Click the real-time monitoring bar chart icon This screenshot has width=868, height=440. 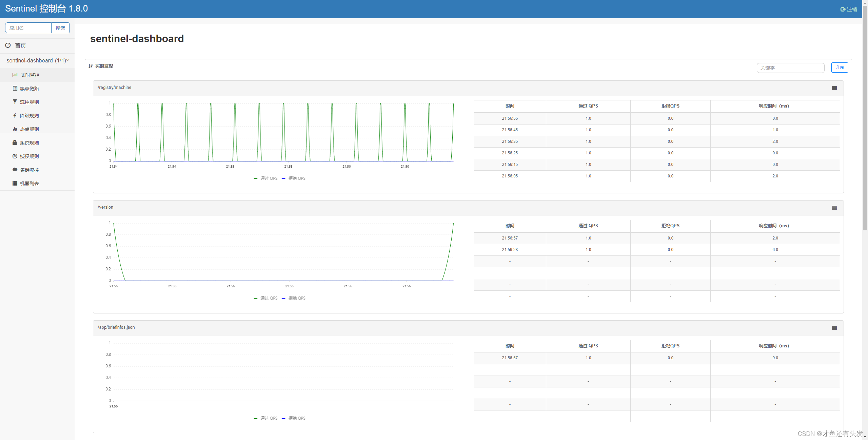click(15, 75)
